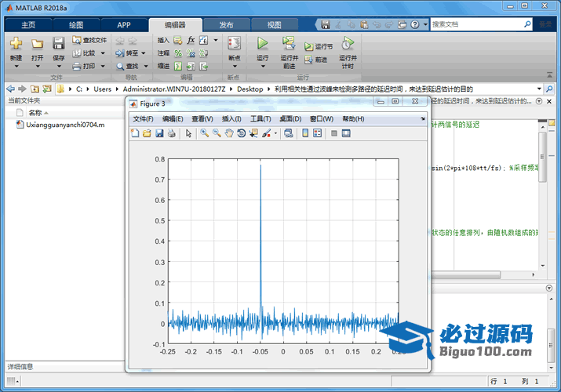Open the 工具(T) menu in Figure 3
The height and width of the screenshot is (392, 561).
(260, 118)
